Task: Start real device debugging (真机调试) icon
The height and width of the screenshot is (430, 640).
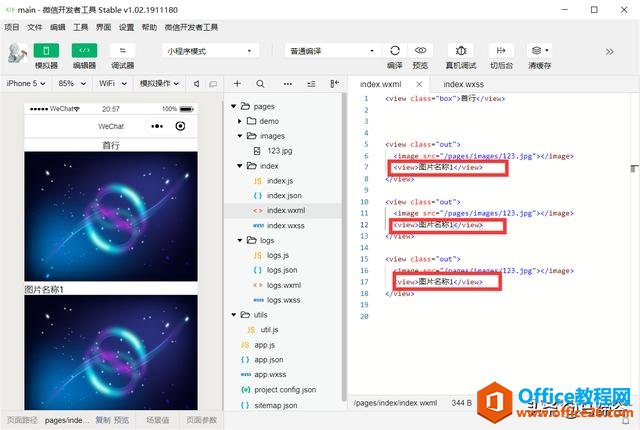Action: tap(461, 51)
